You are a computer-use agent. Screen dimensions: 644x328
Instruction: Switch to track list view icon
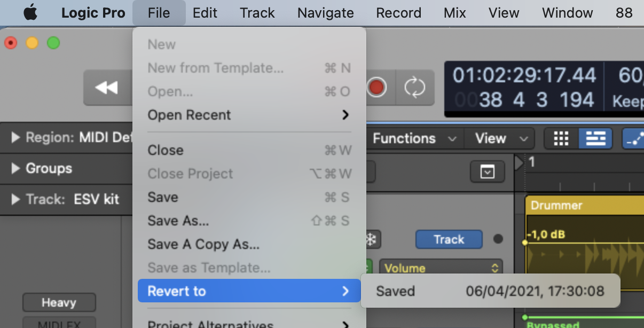(x=595, y=139)
